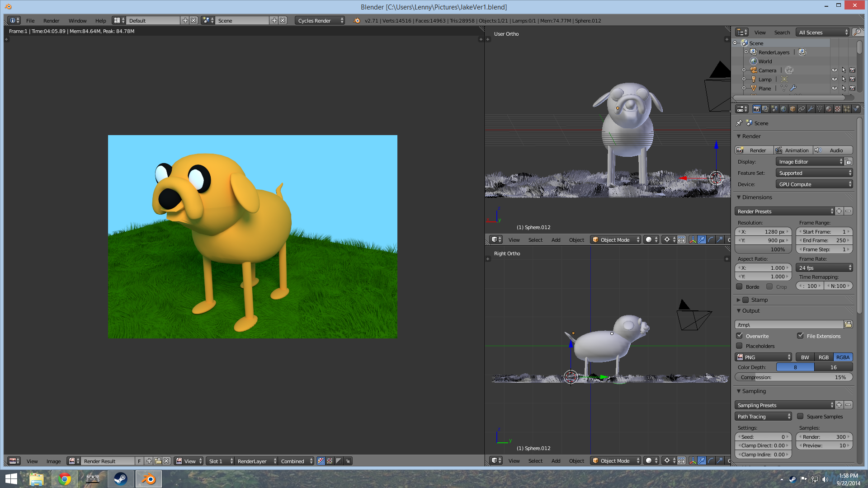Select RGB color mode button
This screenshot has width=868, height=488.
tap(823, 357)
